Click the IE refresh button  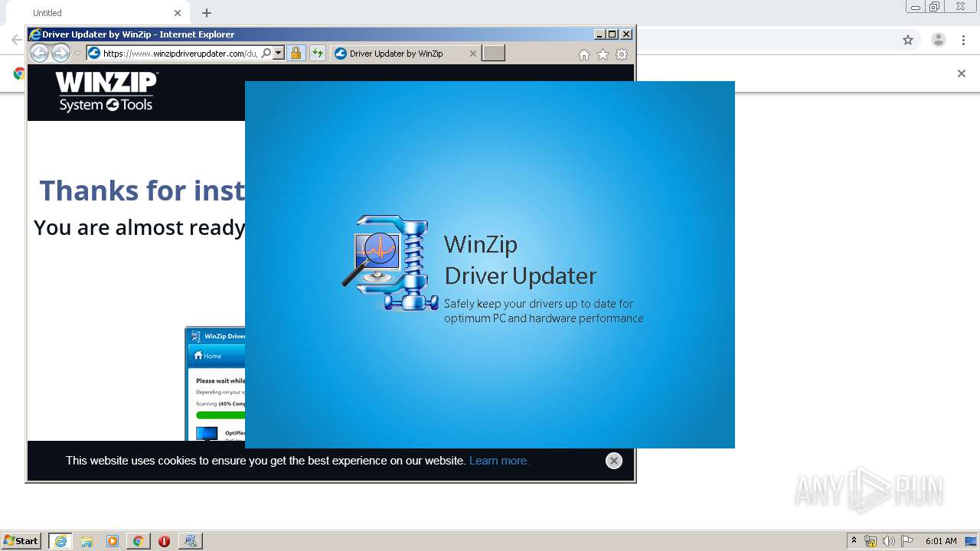[x=317, y=54]
